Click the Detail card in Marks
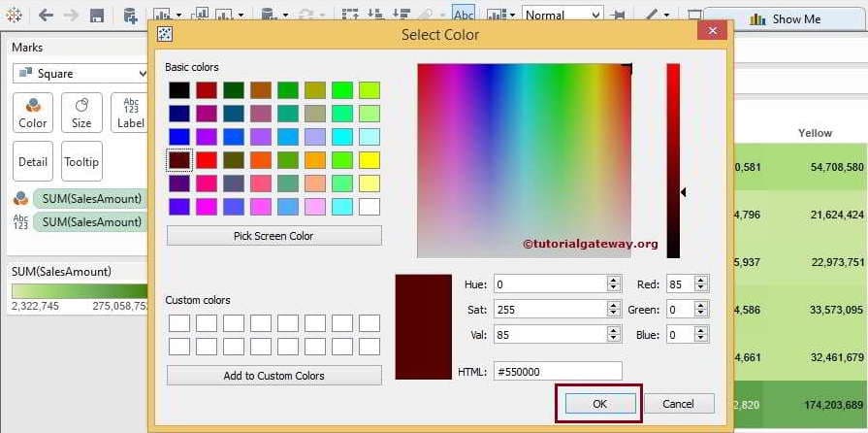868x433 pixels. [x=33, y=161]
